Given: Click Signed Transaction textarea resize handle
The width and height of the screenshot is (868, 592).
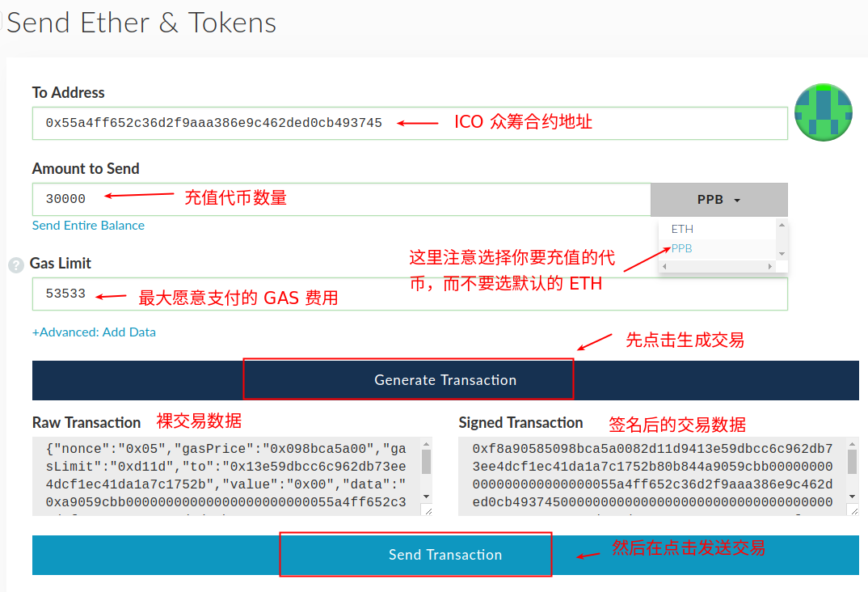Looking at the screenshot, I should (x=853, y=510).
